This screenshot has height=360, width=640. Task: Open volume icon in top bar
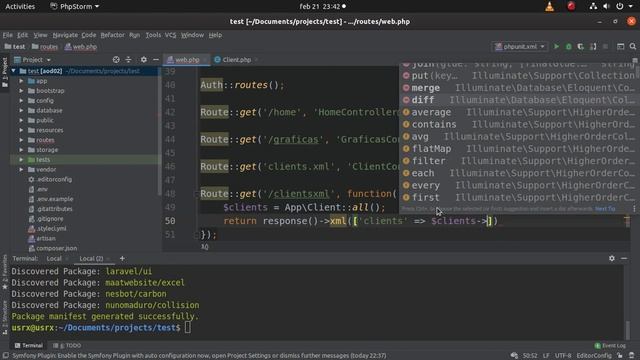(x=606, y=7)
